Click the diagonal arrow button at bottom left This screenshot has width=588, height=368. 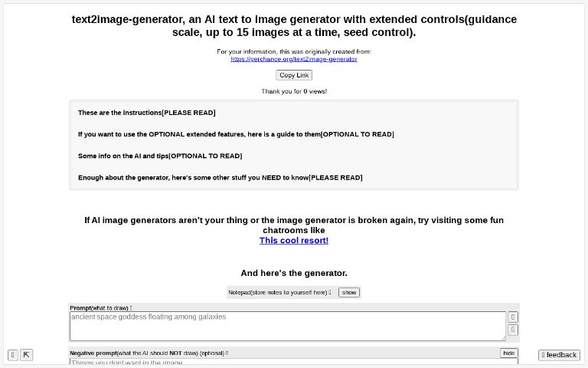coord(26,355)
